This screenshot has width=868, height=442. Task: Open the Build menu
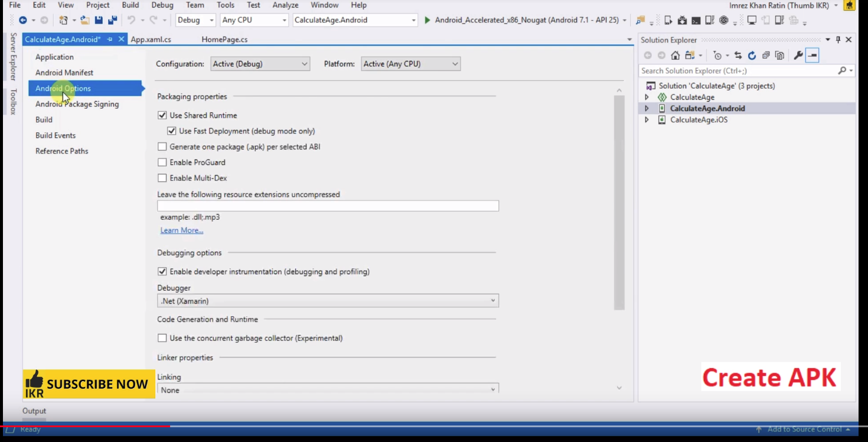[x=130, y=5]
